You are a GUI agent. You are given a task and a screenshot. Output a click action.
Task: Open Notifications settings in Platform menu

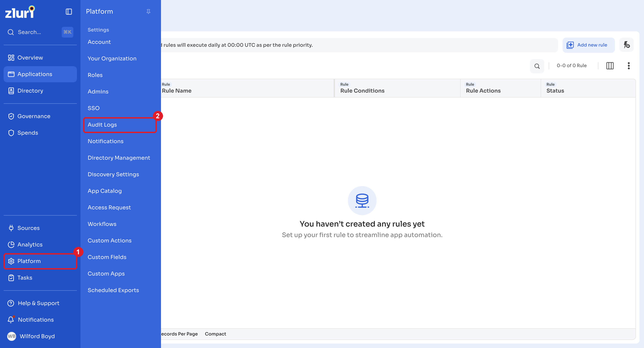(x=106, y=141)
